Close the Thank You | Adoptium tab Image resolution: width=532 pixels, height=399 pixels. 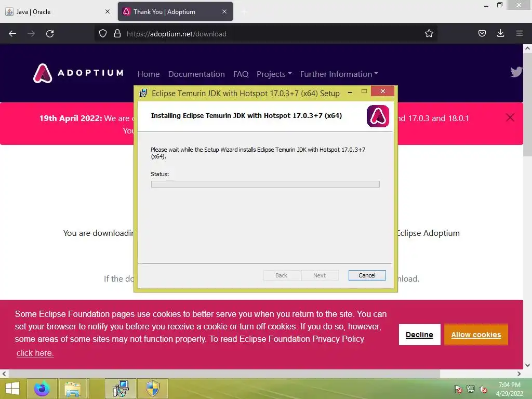pos(224,11)
